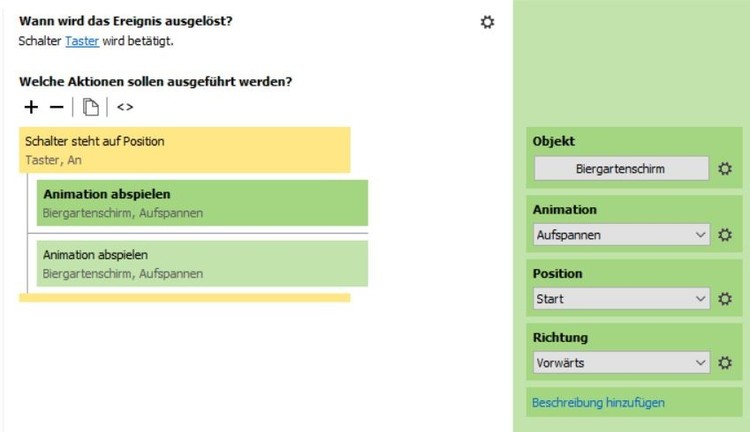
Task: Select the second Animation abspielen action
Action: tap(202, 263)
